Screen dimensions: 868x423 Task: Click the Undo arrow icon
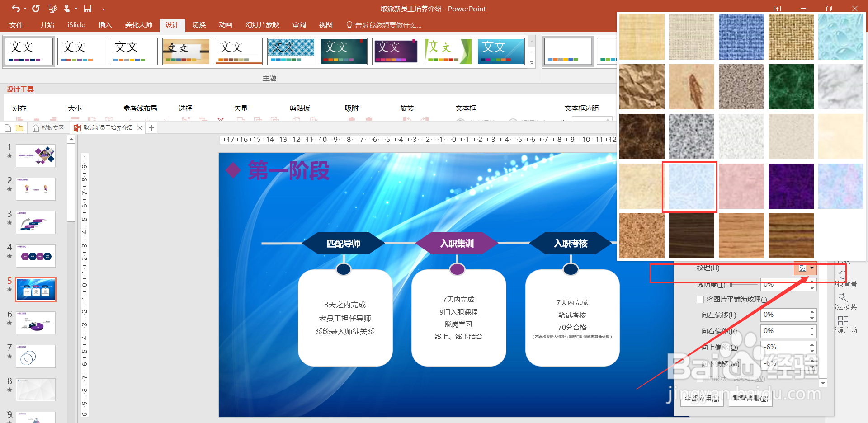(x=15, y=8)
